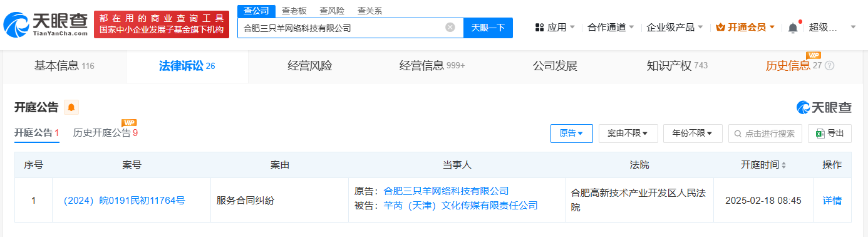The height and width of the screenshot is (237, 868).
Task: Sort by 开庭时间 arrows icon
Action: 783,165
